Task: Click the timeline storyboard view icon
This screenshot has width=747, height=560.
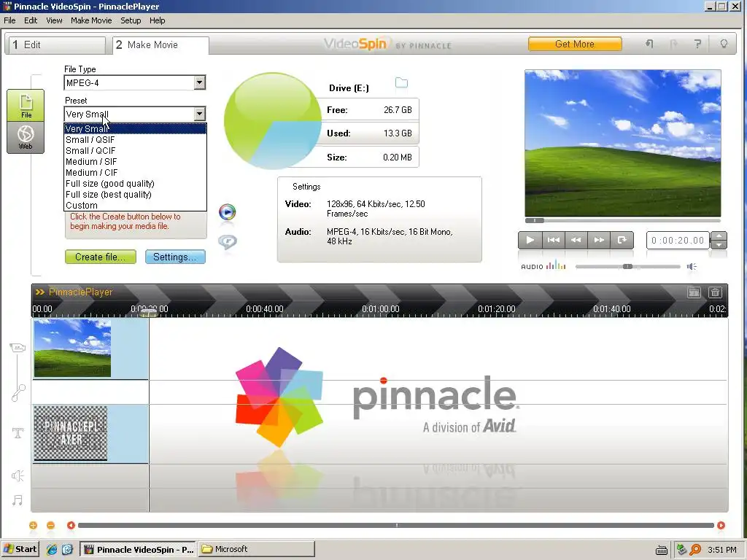Action: [x=694, y=292]
